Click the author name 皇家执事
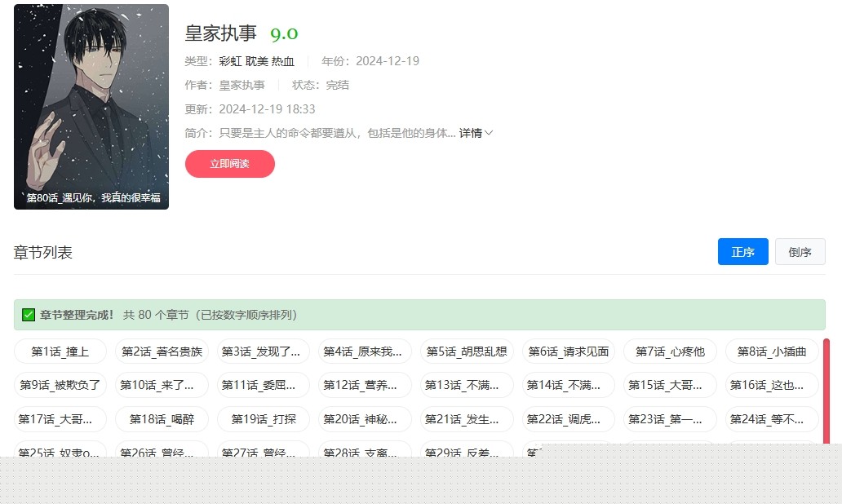 click(242, 84)
